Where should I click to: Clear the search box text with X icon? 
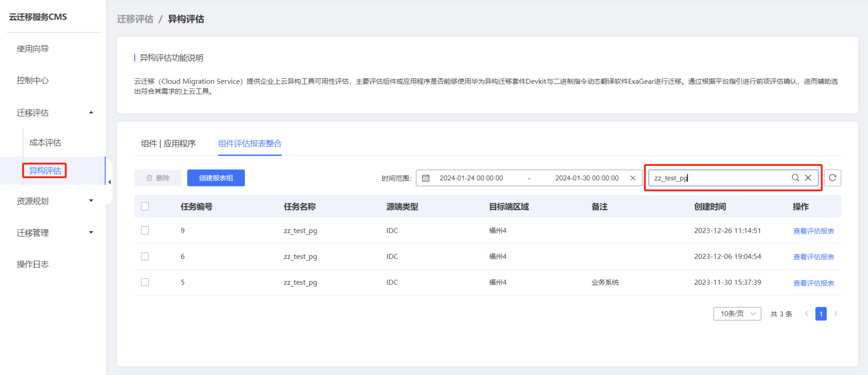point(808,178)
